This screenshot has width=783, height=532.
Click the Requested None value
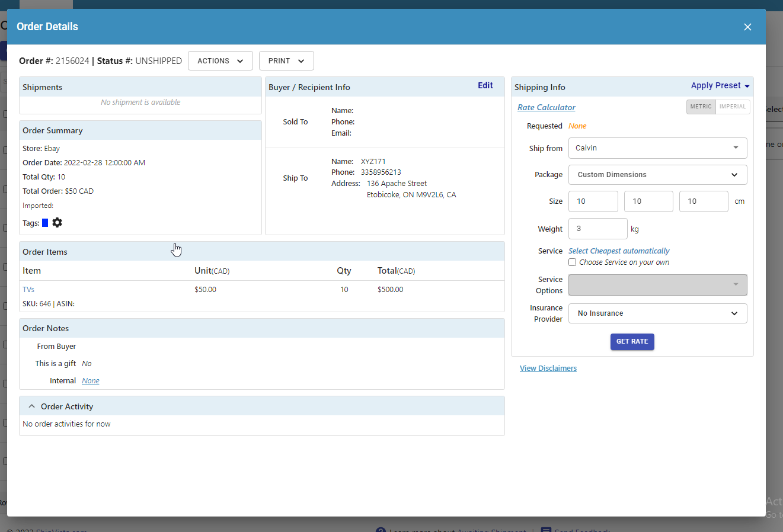[577, 126]
